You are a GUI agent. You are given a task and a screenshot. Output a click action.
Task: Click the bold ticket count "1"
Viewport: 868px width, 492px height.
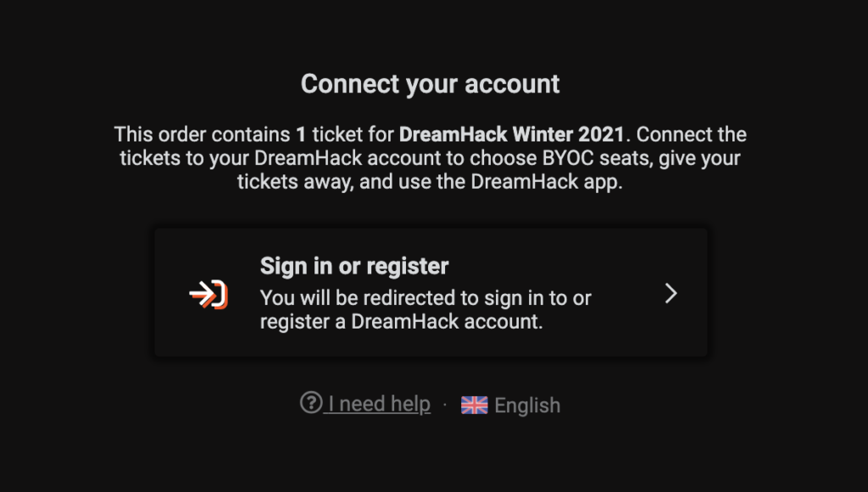tap(301, 135)
